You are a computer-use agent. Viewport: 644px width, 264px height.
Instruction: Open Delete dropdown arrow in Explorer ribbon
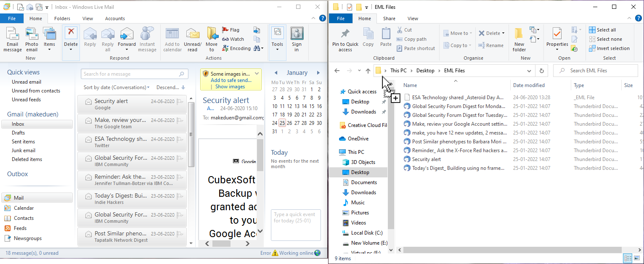pyautogui.click(x=504, y=33)
